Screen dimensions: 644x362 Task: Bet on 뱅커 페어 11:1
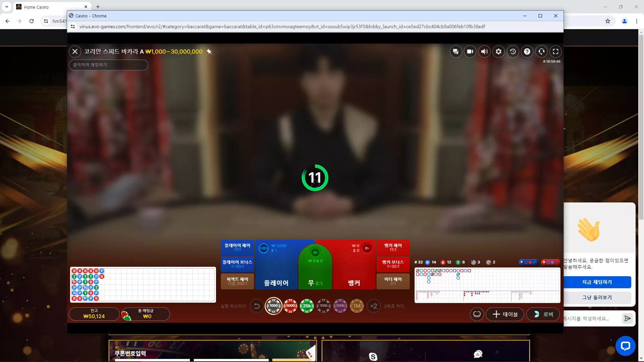point(393,247)
